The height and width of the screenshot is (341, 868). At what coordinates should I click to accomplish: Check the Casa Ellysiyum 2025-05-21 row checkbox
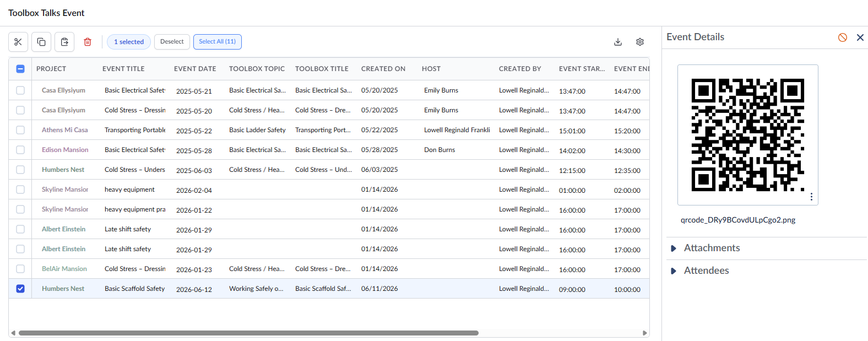point(20,90)
